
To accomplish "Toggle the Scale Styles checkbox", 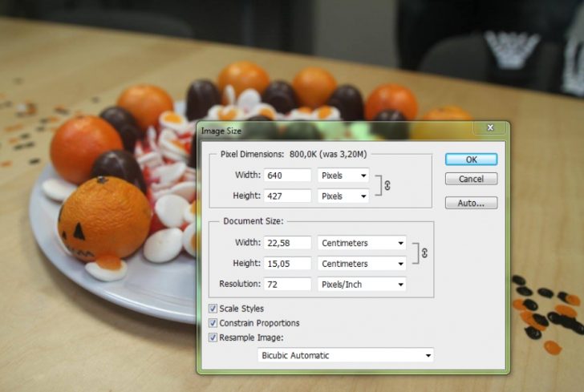I will tap(213, 309).
